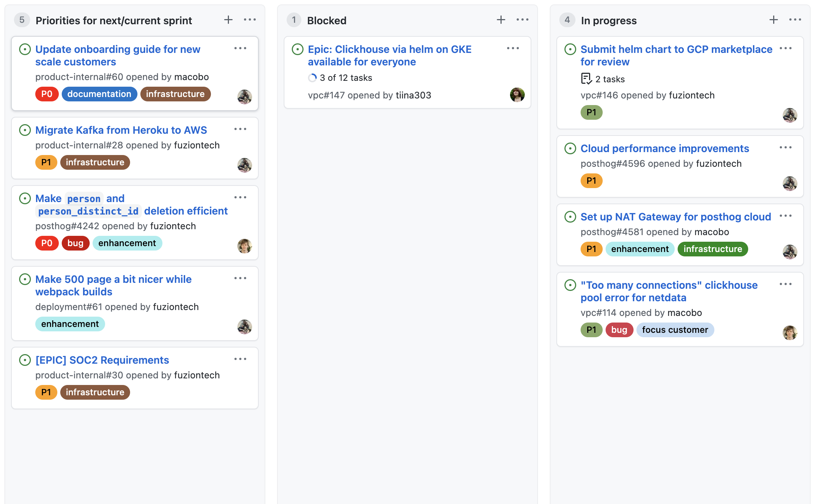Add a card to the Blocked column
This screenshot has height=504, width=818.
(501, 20)
